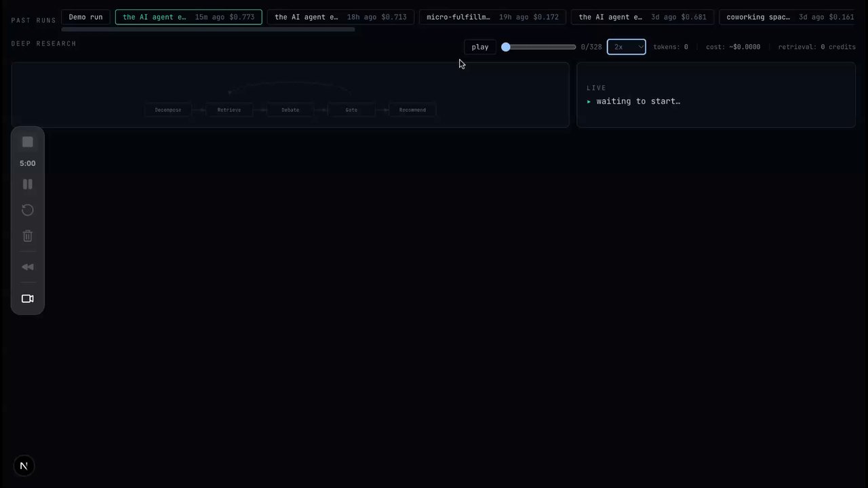Click the LIVE panel heading
The height and width of the screenshot is (488, 868).
point(597,88)
